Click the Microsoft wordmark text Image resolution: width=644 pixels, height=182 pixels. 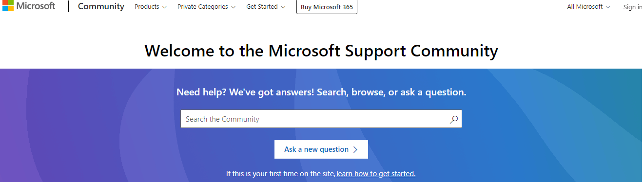tap(36, 6)
